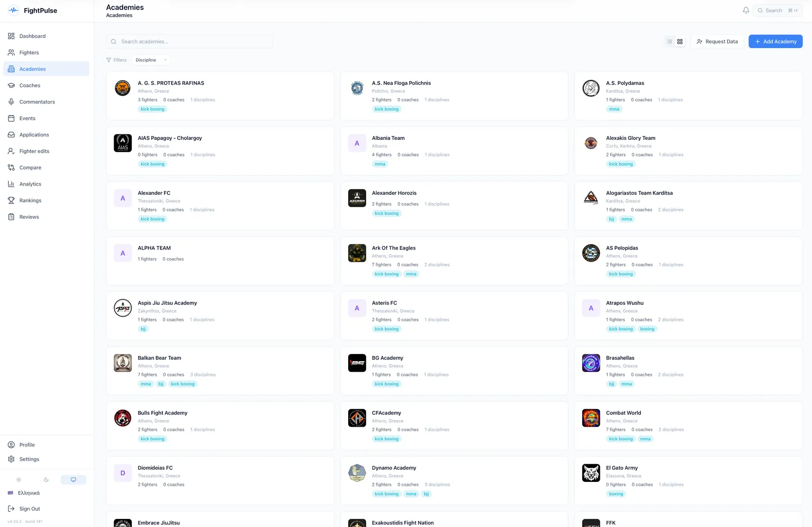The height and width of the screenshot is (527, 812).
Task: Click the boxing tag on El Gato Army
Action: point(616,494)
